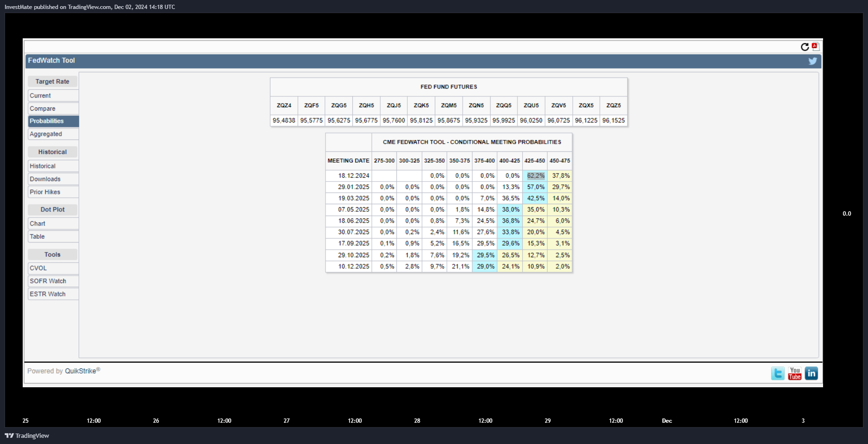This screenshot has height=444, width=868.
Task: Open the Twitter icon in the footer
Action: [778, 374]
